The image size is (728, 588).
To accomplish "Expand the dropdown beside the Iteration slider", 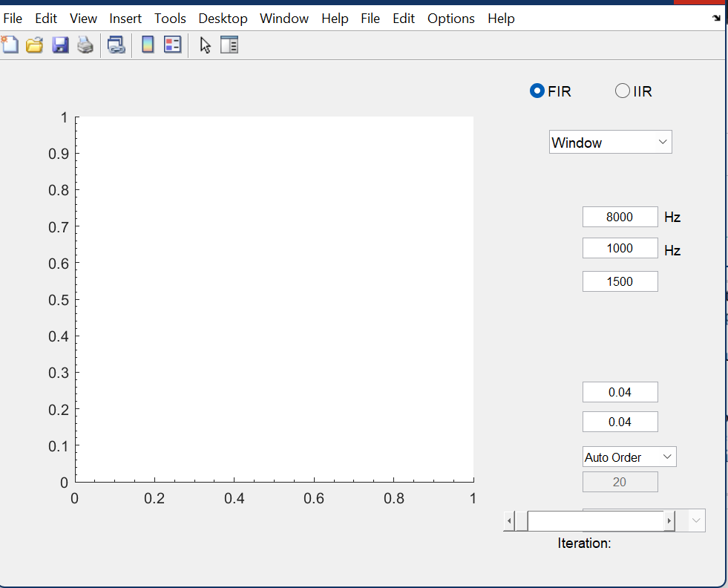I will [x=694, y=520].
